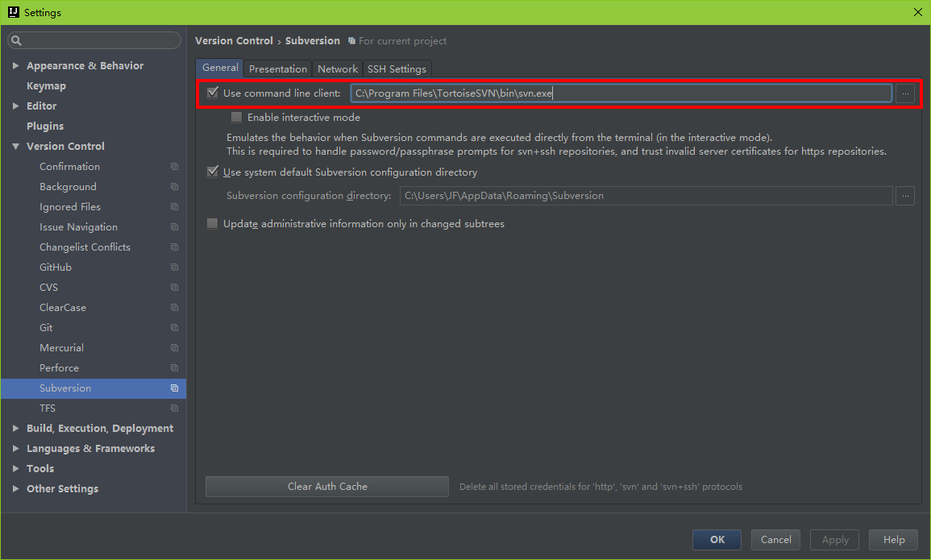Click the per-project icon beside GitHub

tap(174, 268)
